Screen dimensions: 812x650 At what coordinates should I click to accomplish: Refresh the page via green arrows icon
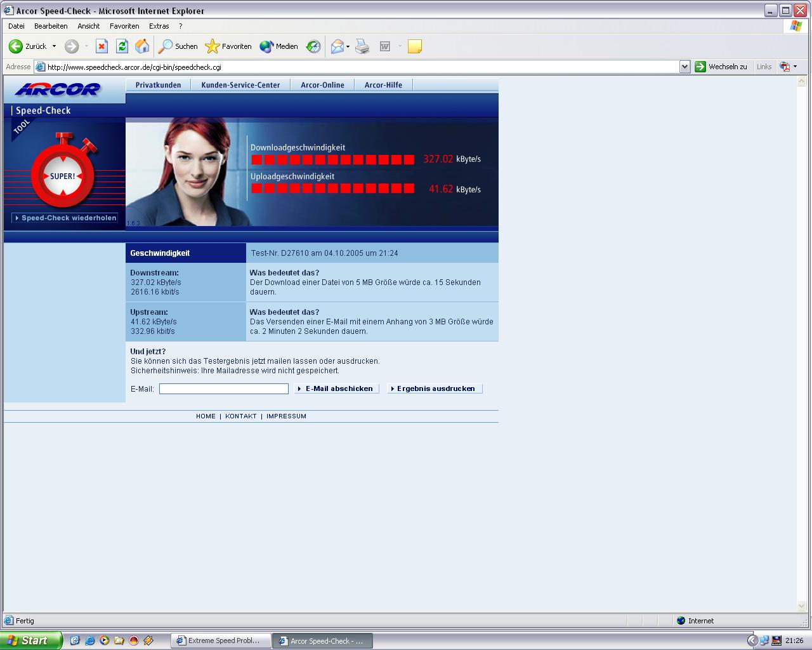122,46
